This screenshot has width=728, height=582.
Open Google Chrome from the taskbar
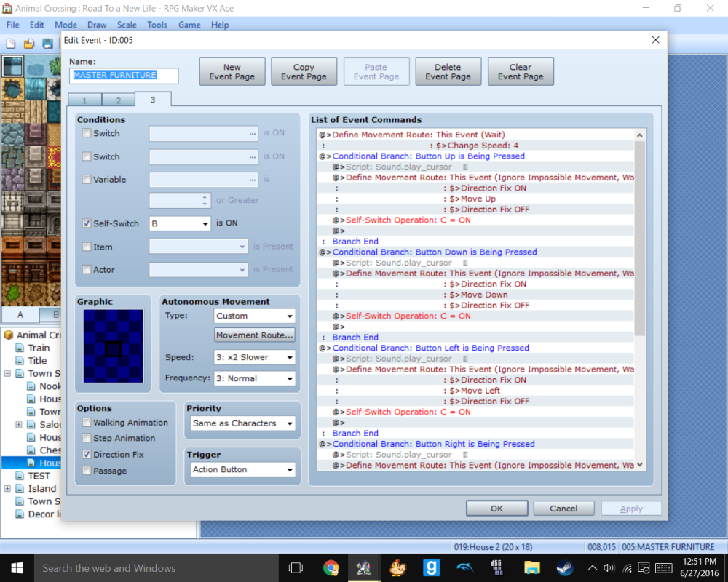(x=331, y=567)
